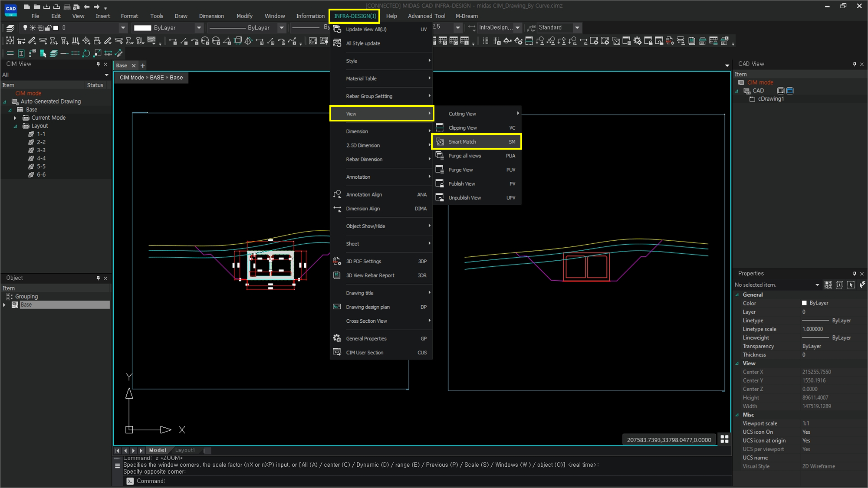The image size is (868, 488).
Task: Click the 3D box icon in dimension toolbar
Action: [238, 41]
